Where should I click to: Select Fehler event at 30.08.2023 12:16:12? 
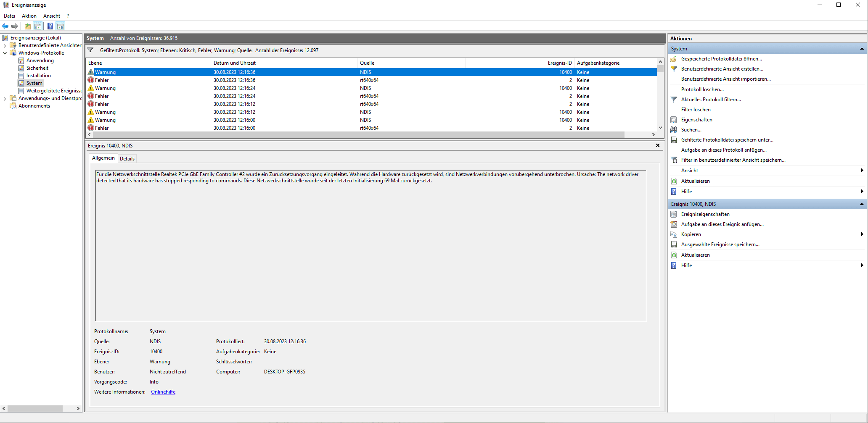[371, 104]
